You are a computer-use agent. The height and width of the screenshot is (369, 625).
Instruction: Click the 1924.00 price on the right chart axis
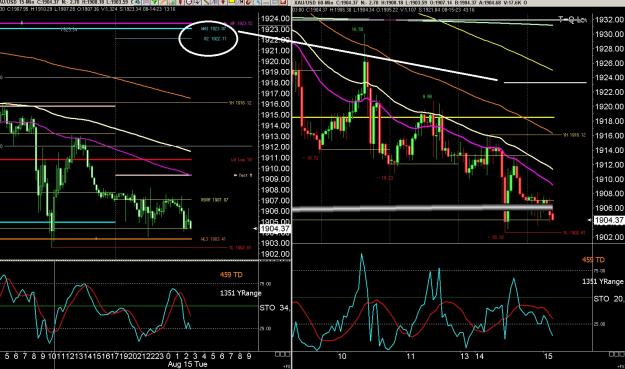point(609,78)
